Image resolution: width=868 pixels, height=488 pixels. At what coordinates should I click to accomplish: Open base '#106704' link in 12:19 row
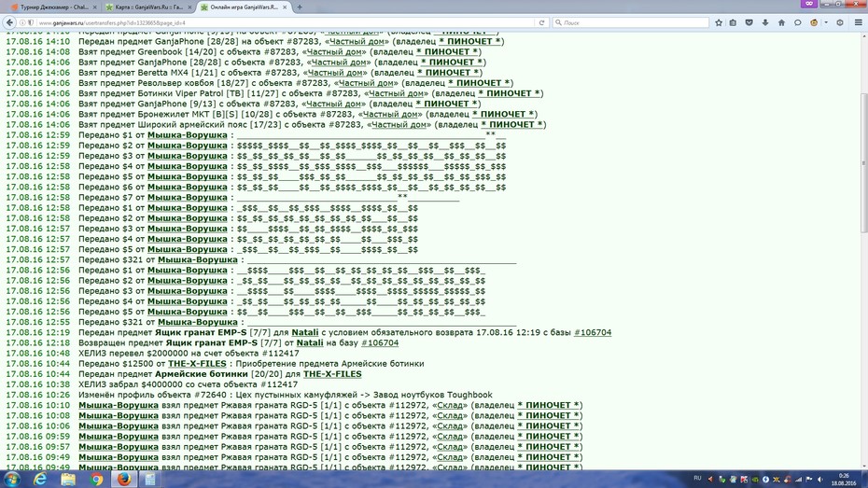593,332
